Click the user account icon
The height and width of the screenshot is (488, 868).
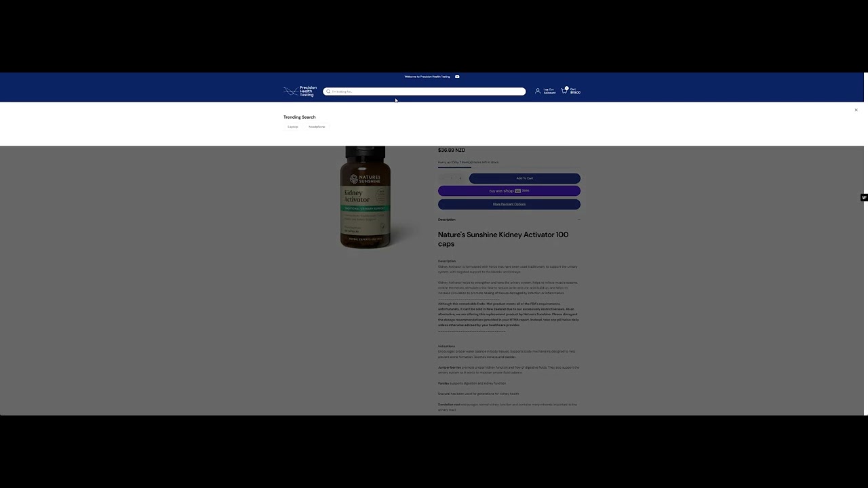point(538,91)
